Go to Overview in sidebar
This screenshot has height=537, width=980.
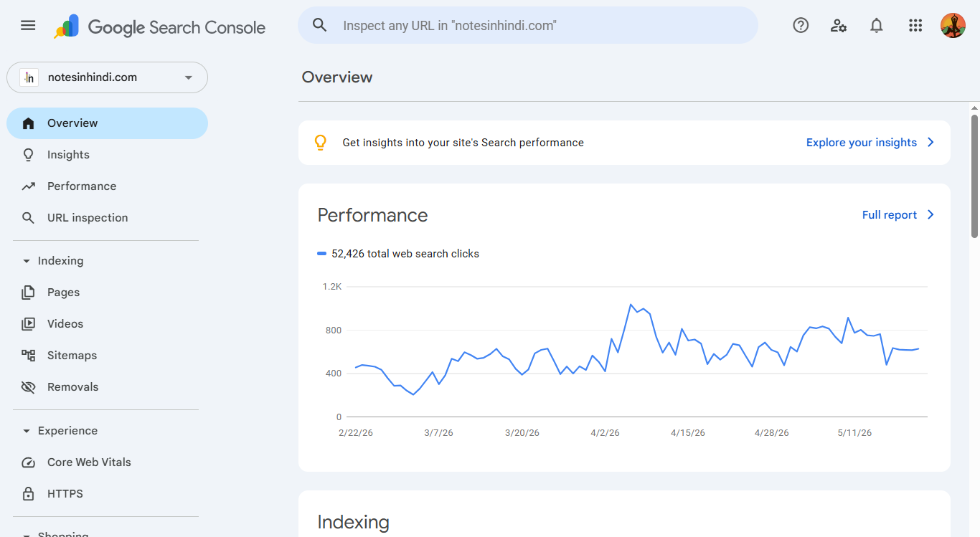coord(107,123)
